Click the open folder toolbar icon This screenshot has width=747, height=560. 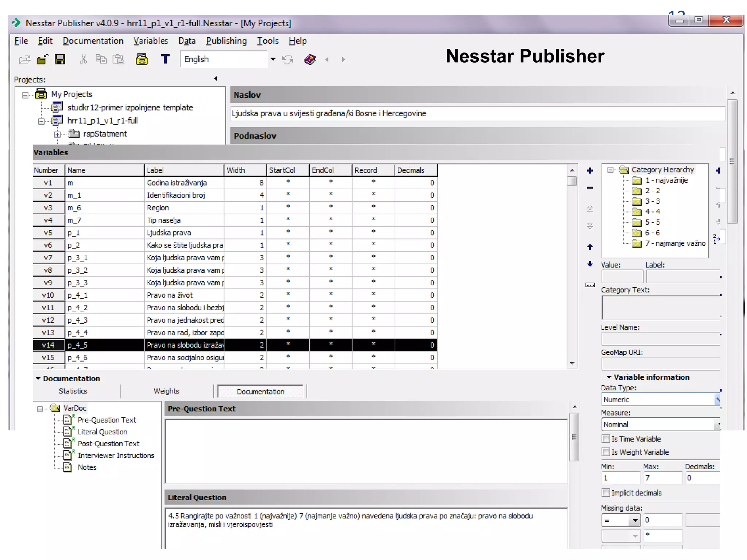pos(24,59)
